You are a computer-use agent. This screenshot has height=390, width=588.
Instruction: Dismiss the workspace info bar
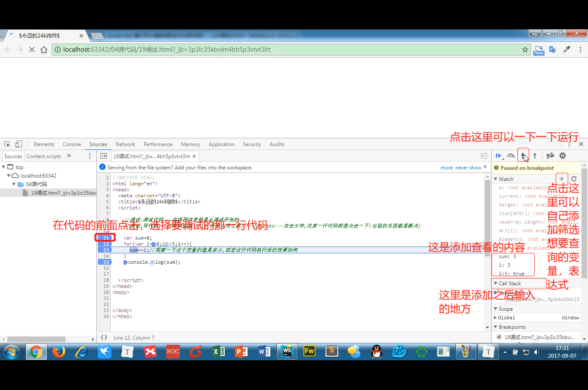(485, 167)
